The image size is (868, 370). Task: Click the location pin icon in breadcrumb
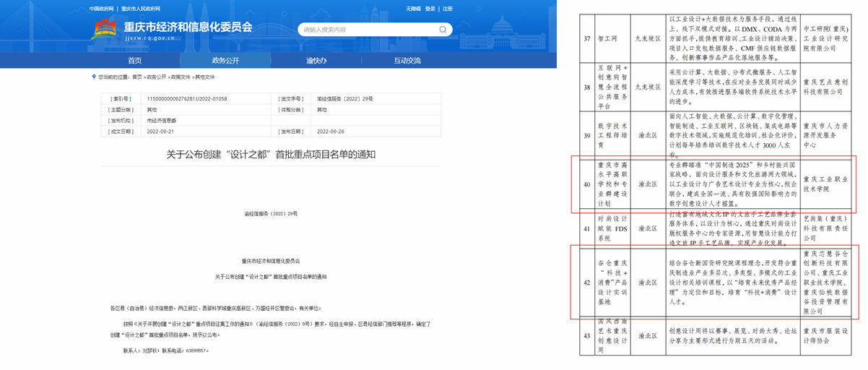pos(93,77)
